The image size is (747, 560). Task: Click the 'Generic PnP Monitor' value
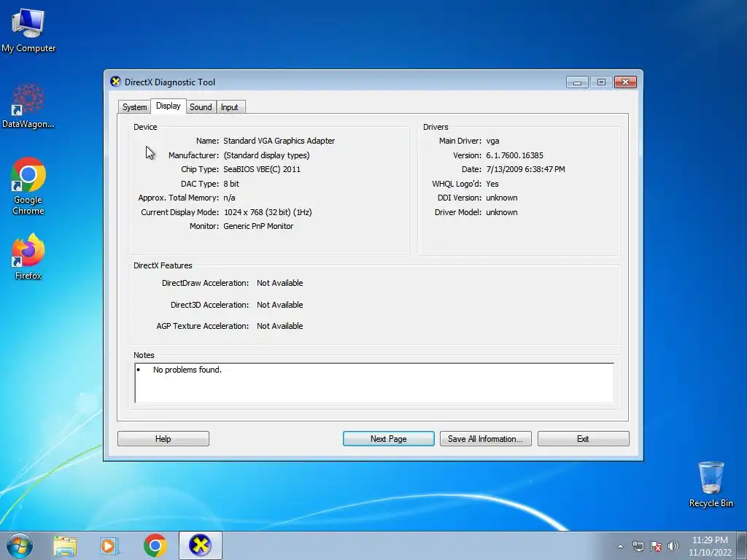point(258,226)
